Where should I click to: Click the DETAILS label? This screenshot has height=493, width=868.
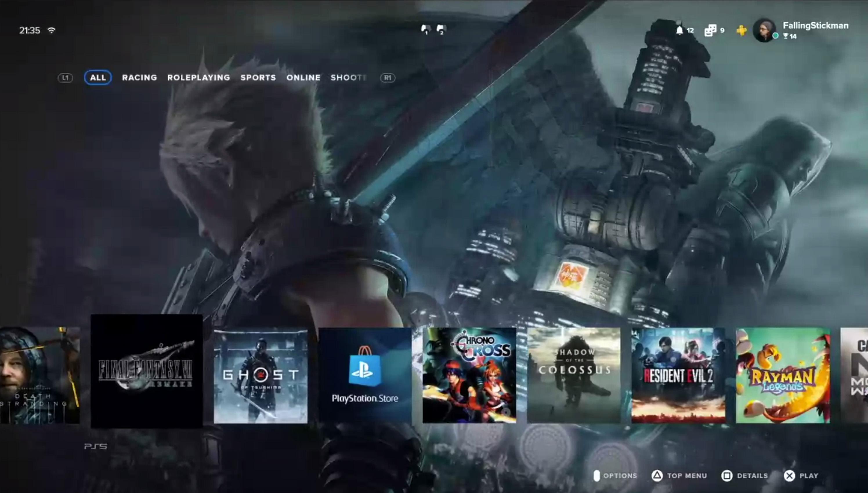pyautogui.click(x=753, y=476)
